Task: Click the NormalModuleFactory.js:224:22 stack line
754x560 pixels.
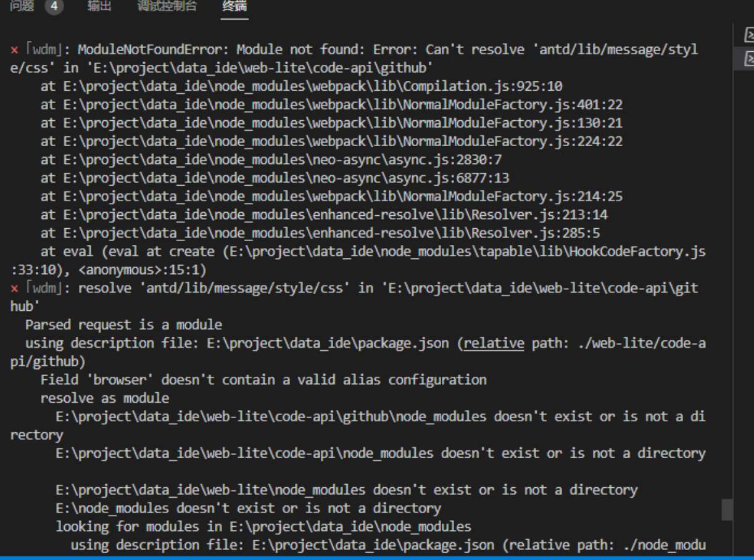Action: click(x=331, y=142)
